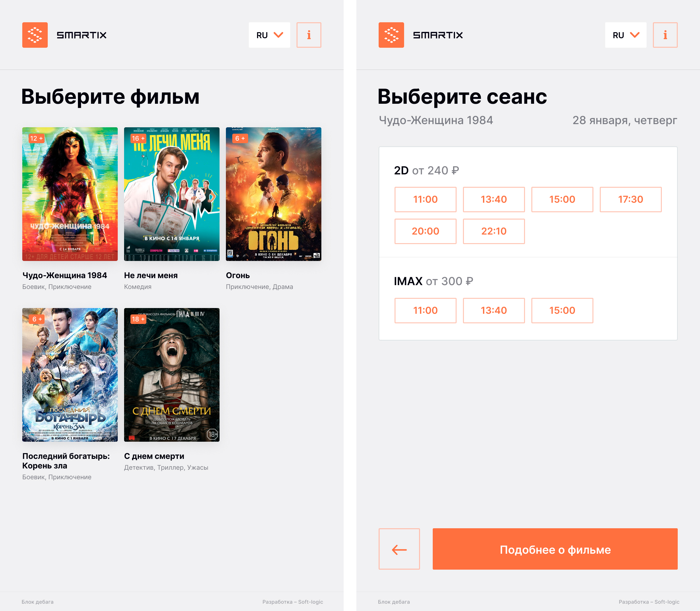Click Smartix logo on session selection screen
Viewport: 700px width, 611px height.
pos(421,35)
